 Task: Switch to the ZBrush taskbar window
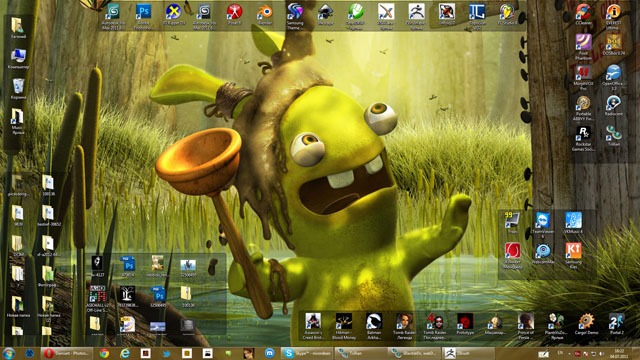click(x=469, y=353)
